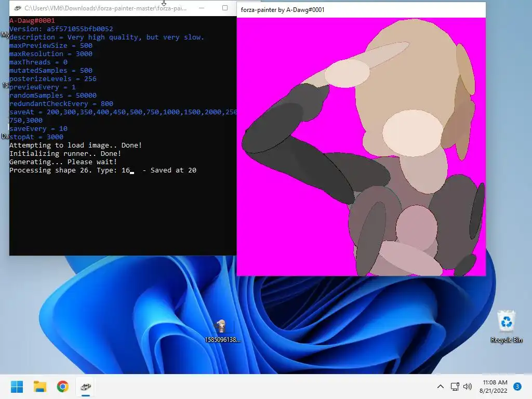
Task: Launch Google Chrome from the taskbar
Action: pyautogui.click(x=63, y=387)
